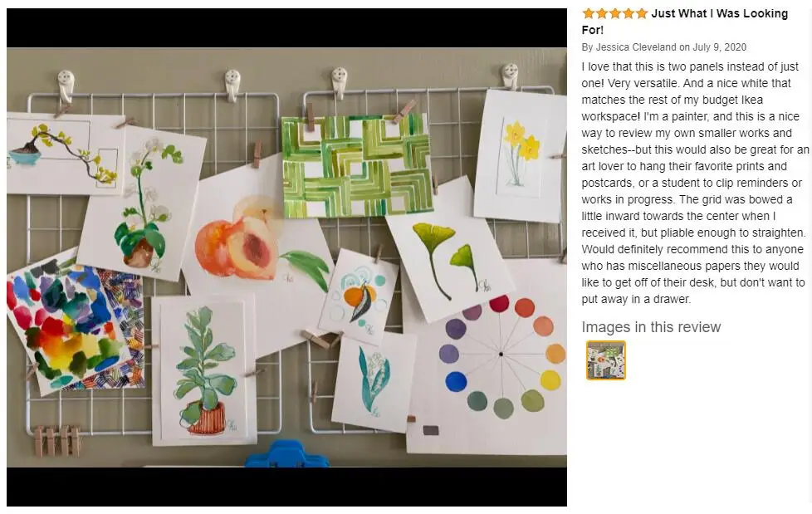Open the review title 'Just What I Was Looking For!'
The width and height of the screenshot is (812, 514).
[685, 22]
